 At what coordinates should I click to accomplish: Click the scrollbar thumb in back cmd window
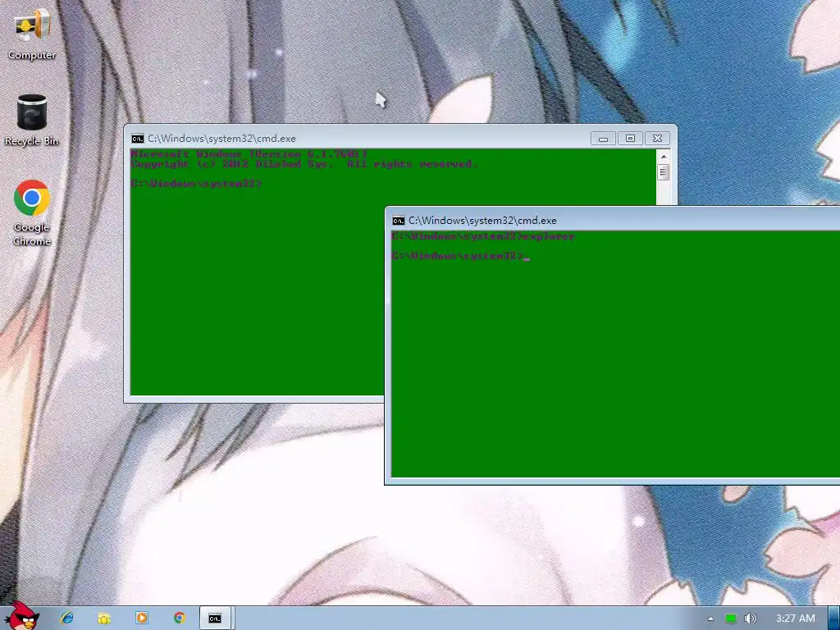pos(663,172)
